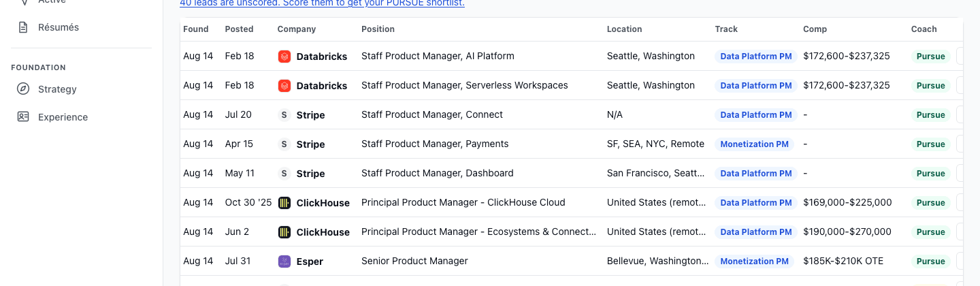
Task: Click Pursue badge in Stripe Connect row
Action: point(930,115)
